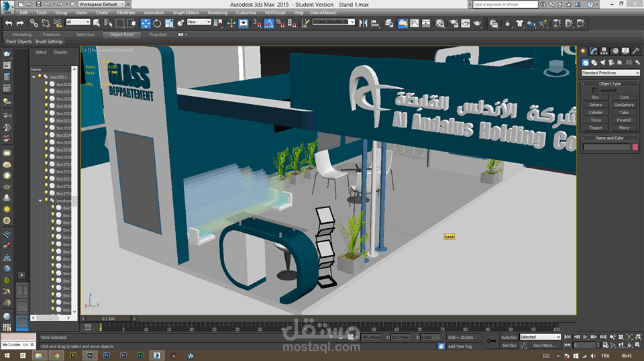
Task: Click the Set Key large key icon
Action: 491,341
